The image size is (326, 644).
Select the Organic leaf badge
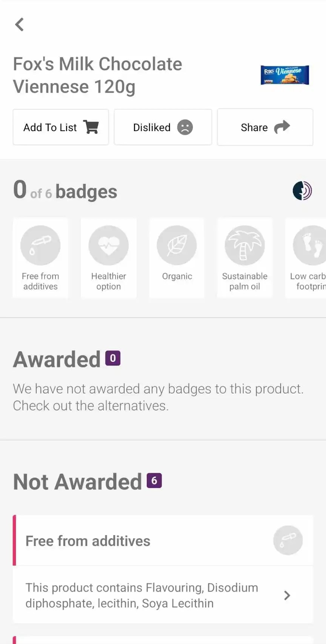pyautogui.click(x=177, y=246)
